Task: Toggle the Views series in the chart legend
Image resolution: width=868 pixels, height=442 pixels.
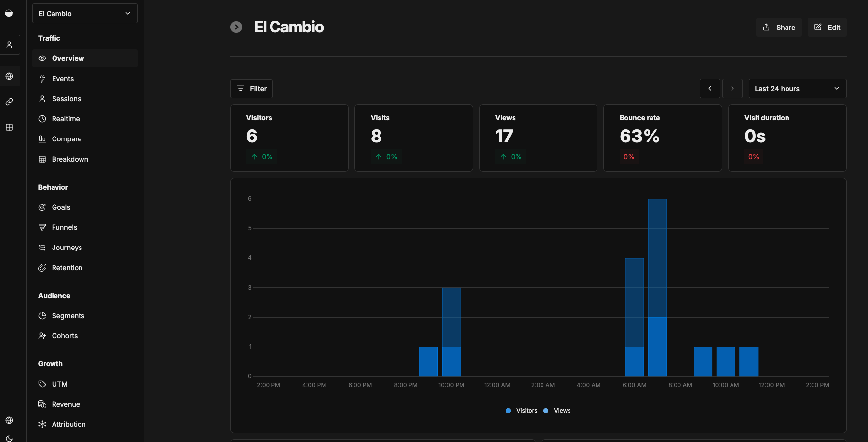Action: click(x=557, y=410)
